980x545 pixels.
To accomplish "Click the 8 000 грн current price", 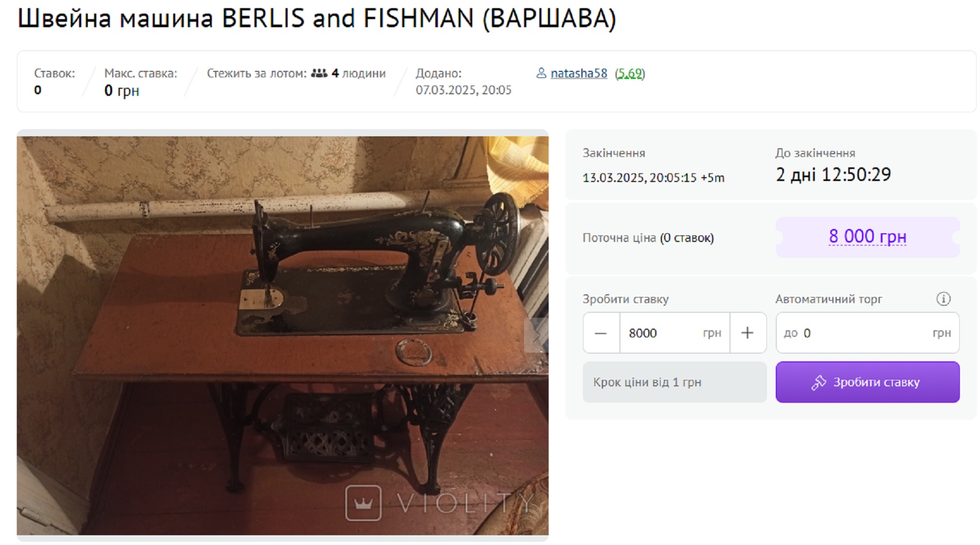I will coord(867,237).
